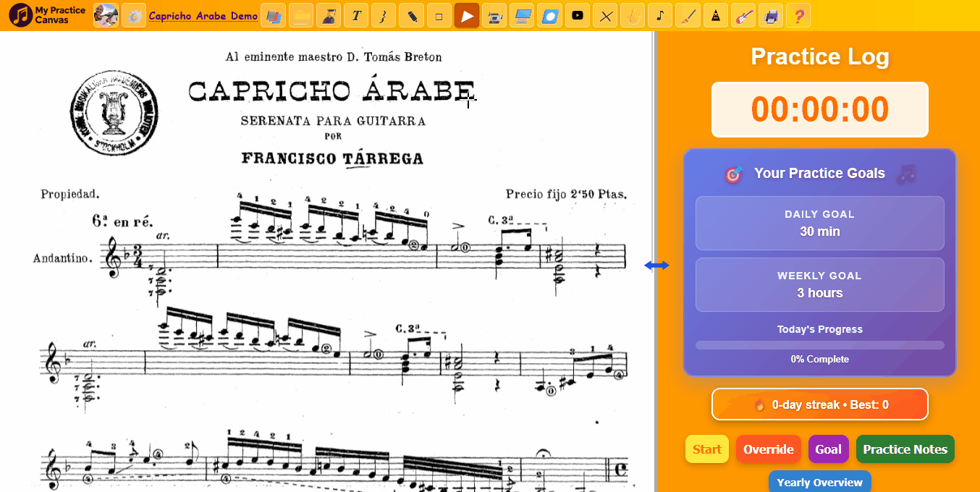Click the "Andantino." tempo marking
Viewport: 980px width, 492px height.
coord(63,258)
